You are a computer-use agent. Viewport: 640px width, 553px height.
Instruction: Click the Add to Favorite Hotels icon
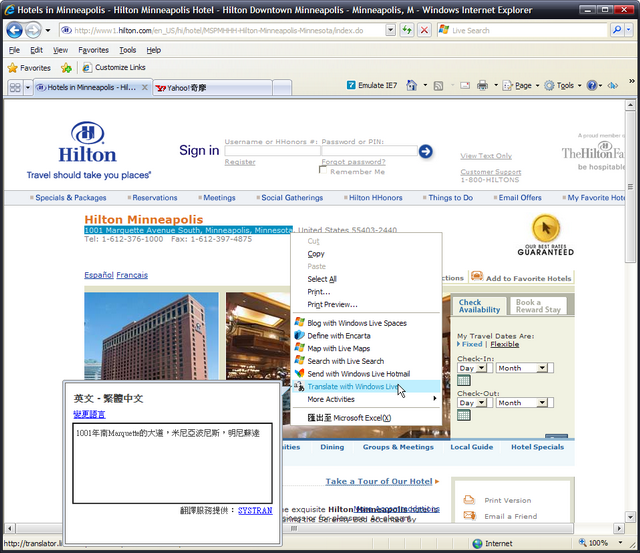477,277
